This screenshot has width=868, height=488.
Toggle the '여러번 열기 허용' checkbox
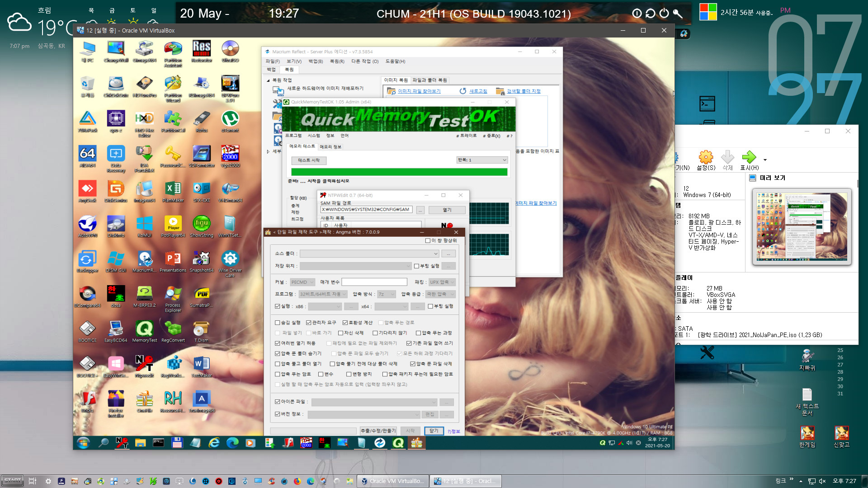278,343
